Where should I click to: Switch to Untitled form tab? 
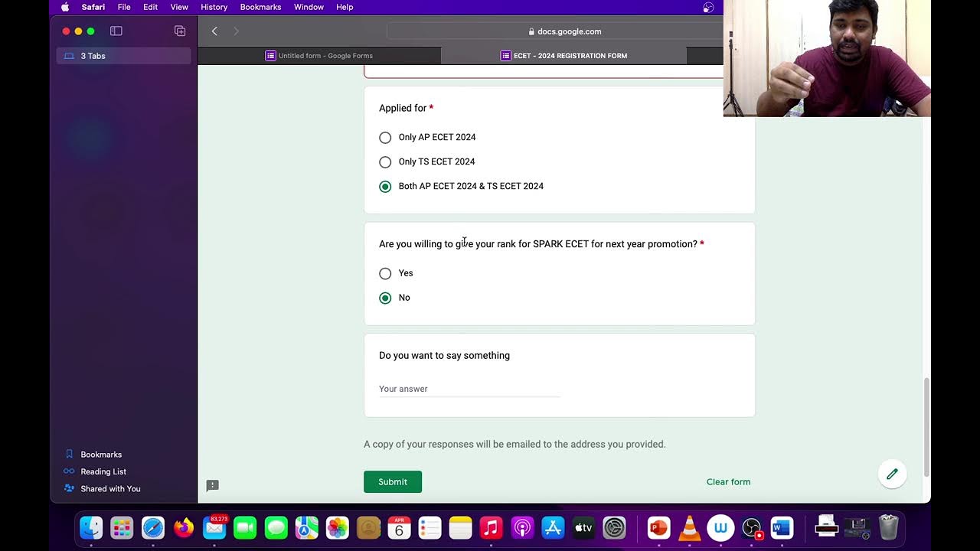(x=319, y=56)
